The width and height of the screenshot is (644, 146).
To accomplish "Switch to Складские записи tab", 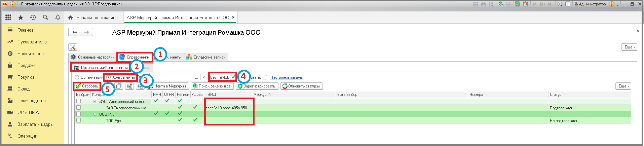I will point(206,57).
